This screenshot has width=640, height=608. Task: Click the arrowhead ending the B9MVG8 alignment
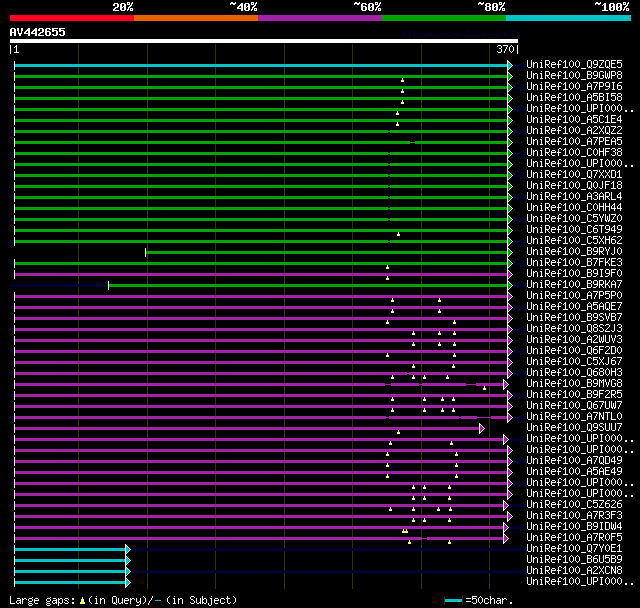506,384
